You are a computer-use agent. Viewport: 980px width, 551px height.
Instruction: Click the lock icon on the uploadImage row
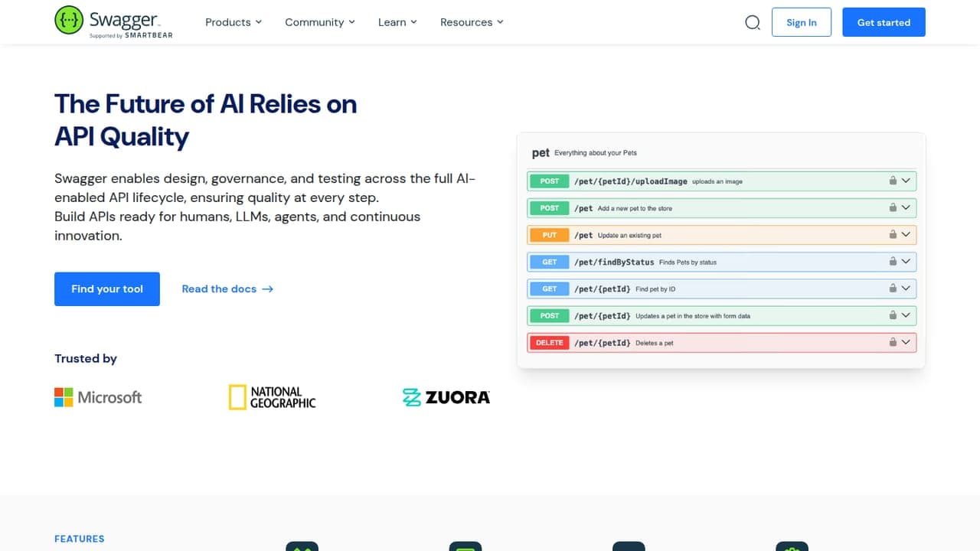click(x=893, y=181)
